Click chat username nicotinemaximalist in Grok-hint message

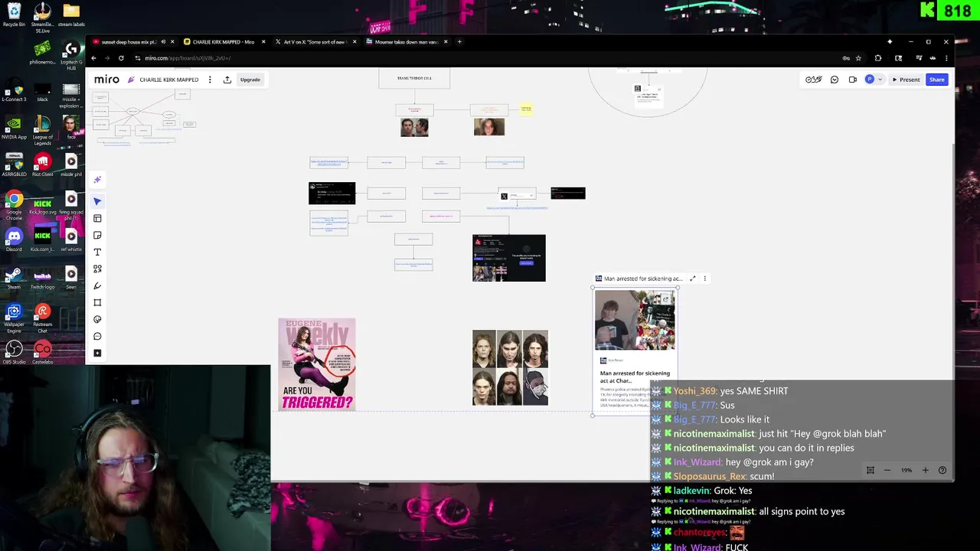[714, 434]
